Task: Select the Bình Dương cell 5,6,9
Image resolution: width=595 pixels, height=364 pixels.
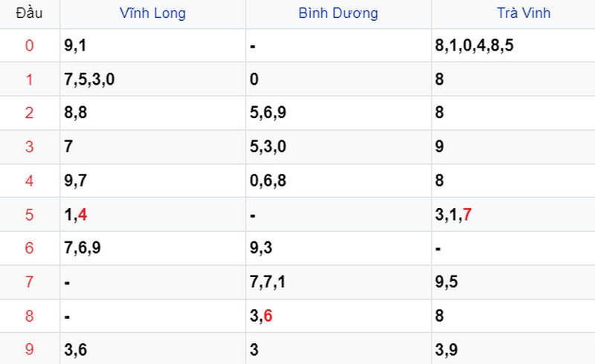Action: pos(269,114)
